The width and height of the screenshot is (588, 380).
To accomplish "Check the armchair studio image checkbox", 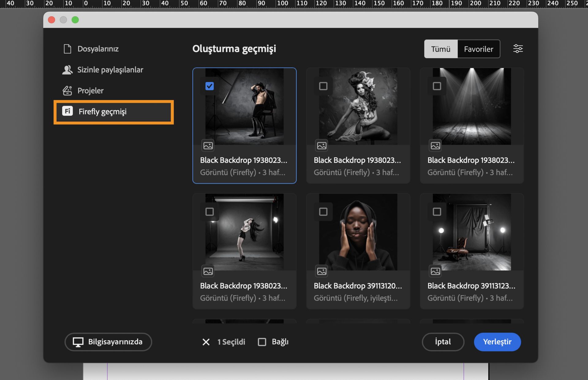I will (437, 212).
